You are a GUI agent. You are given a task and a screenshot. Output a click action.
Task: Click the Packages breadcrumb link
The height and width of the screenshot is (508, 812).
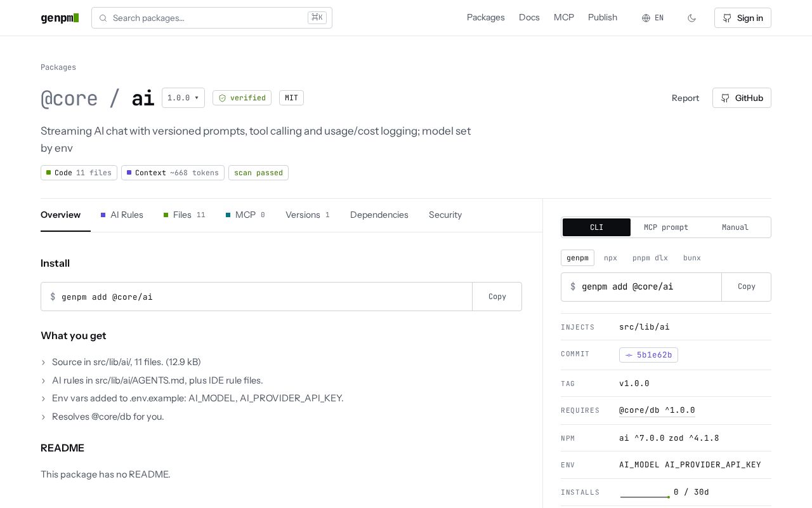click(x=58, y=67)
